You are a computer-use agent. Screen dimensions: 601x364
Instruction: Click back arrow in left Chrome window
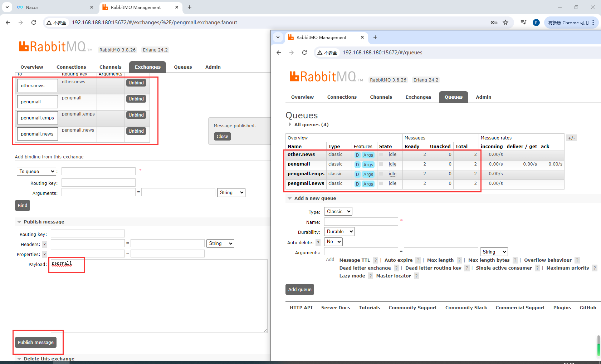coord(8,23)
